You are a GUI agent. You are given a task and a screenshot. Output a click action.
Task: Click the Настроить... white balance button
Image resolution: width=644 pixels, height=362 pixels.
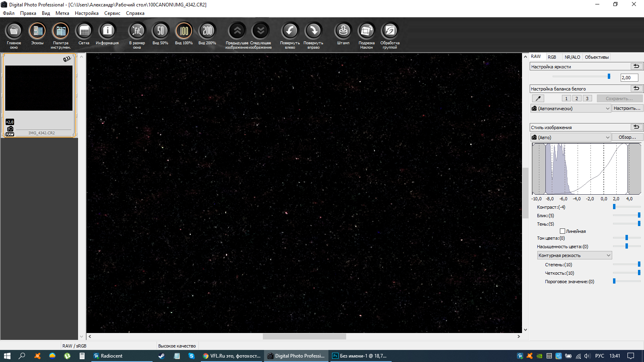click(627, 108)
